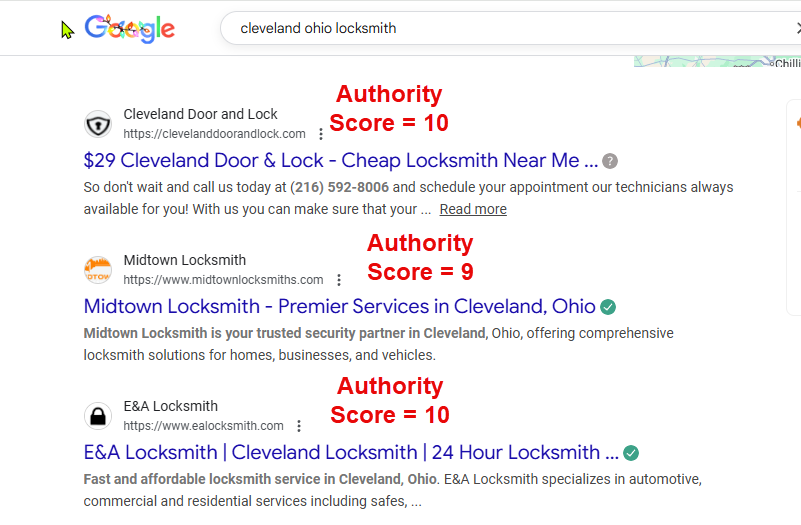Open E&A Locksmith Cleveland Locksmith result
Image resolution: width=801 pixels, height=525 pixels.
350,453
